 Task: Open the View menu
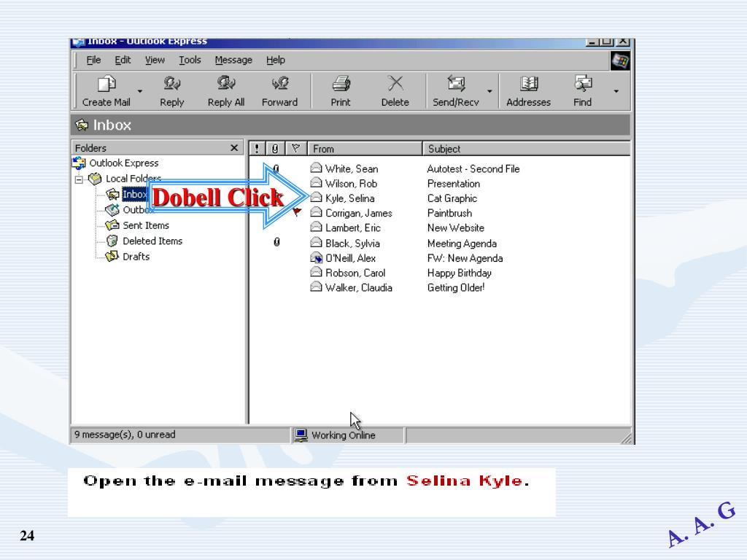(x=155, y=60)
